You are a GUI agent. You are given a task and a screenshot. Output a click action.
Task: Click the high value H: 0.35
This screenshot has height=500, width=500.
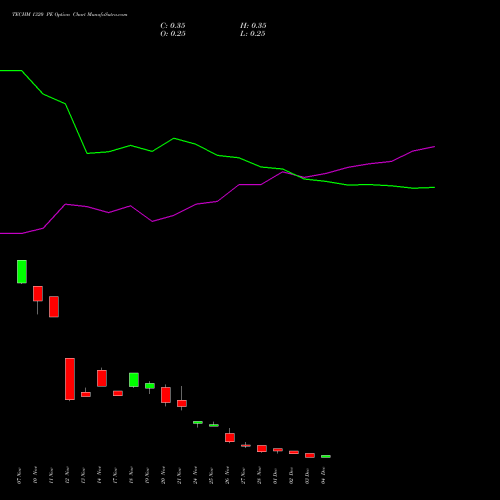click(253, 26)
